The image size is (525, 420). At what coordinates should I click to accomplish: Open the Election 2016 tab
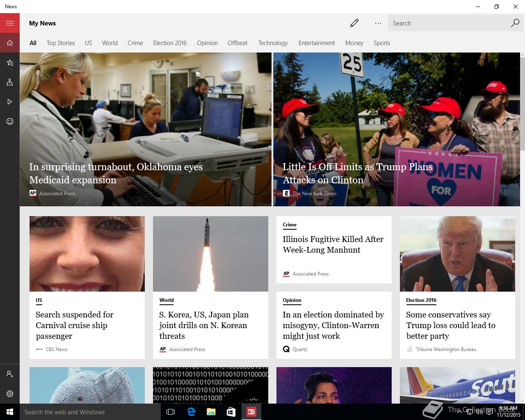coord(170,43)
